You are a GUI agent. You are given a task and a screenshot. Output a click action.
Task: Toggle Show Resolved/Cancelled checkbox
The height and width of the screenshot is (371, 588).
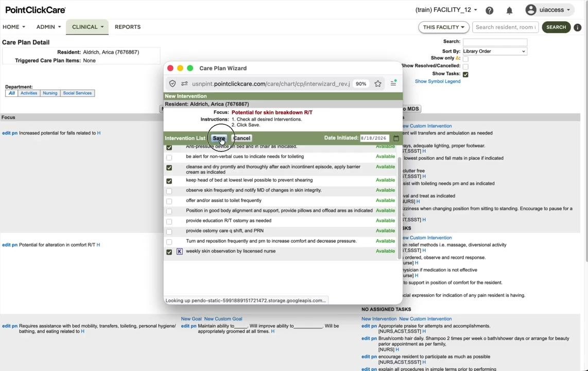(x=465, y=67)
